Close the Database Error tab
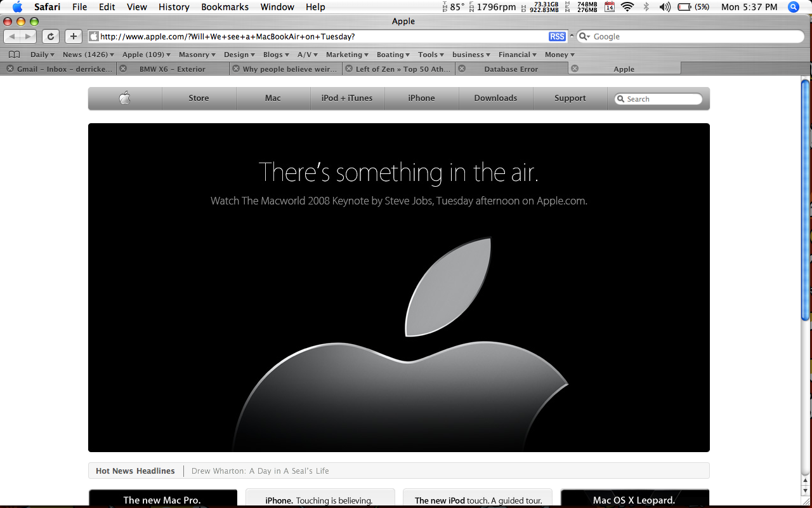The image size is (812, 508). tap(462, 69)
